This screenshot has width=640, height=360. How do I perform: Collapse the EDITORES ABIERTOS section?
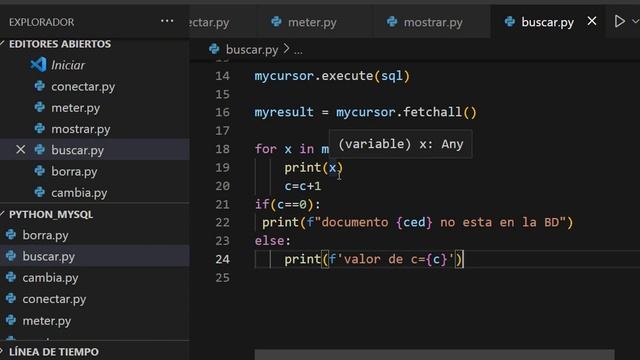coord(60,44)
